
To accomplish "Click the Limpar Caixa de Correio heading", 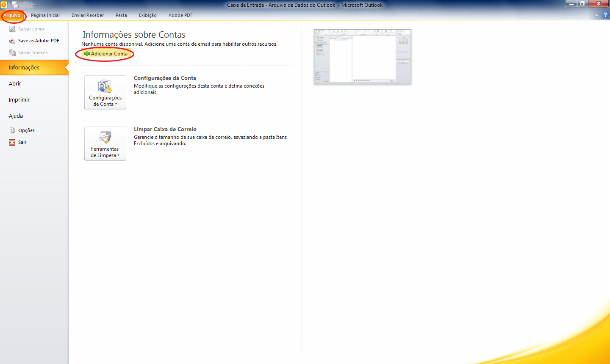I will (x=165, y=129).
